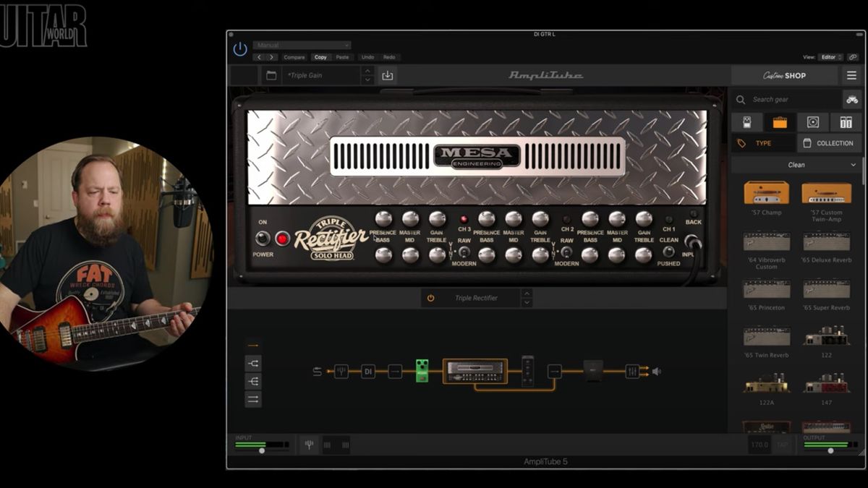This screenshot has height=488, width=868.
Task: Open the cabinet/speaker gear category icon
Action: coord(813,121)
